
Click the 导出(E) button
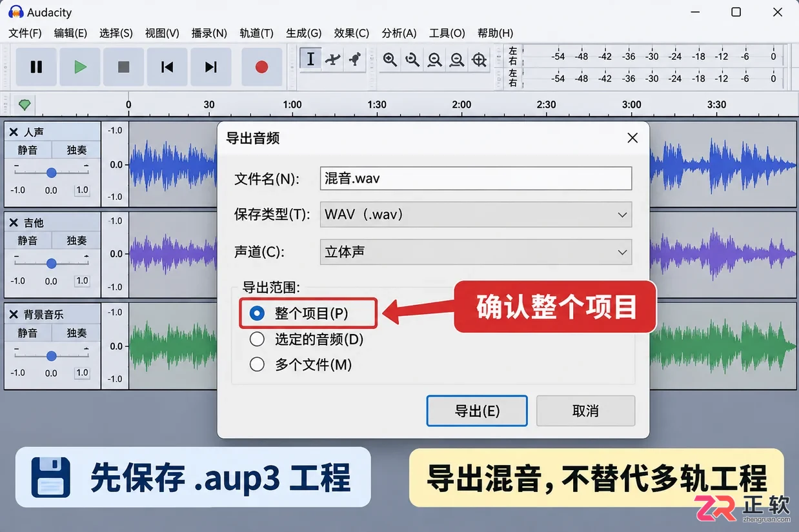point(477,411)
